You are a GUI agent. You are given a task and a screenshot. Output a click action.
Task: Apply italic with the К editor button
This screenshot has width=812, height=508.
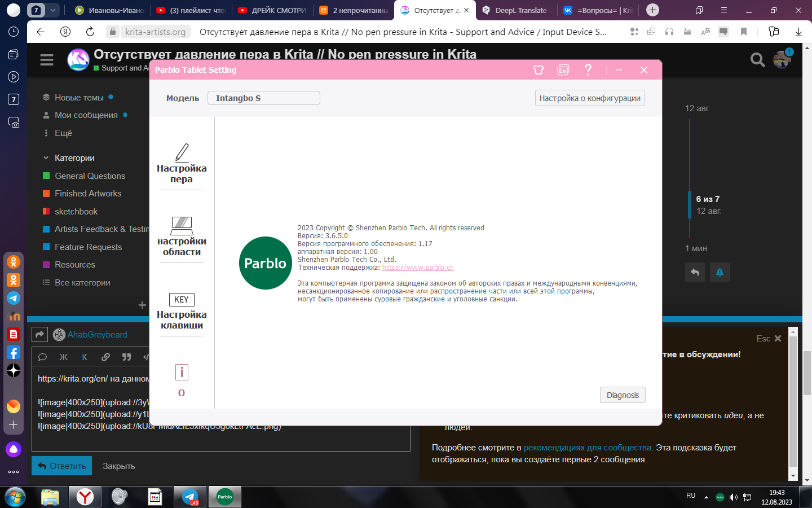[x=85, y=357]
